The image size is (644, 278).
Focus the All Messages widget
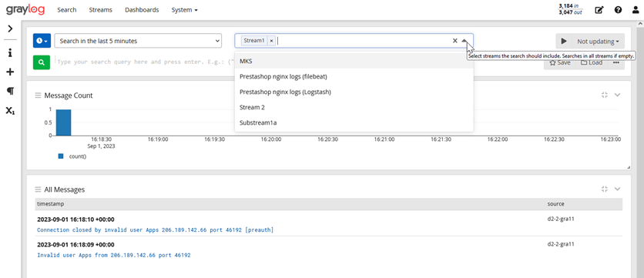[604, 189]
